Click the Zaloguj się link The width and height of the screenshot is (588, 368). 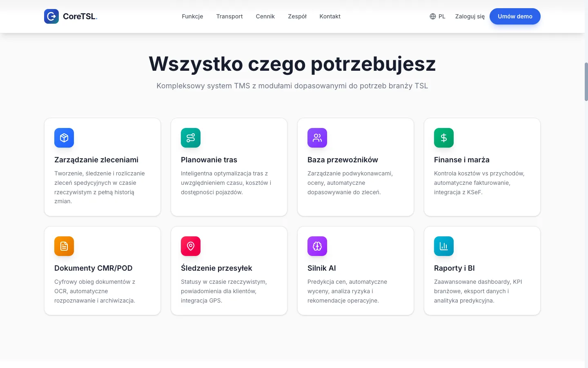pyautogui.click(x=470, y=16)
